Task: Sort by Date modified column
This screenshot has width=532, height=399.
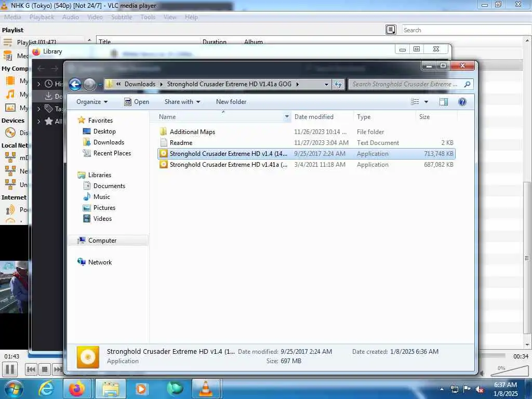Action: tap(314, 117)
